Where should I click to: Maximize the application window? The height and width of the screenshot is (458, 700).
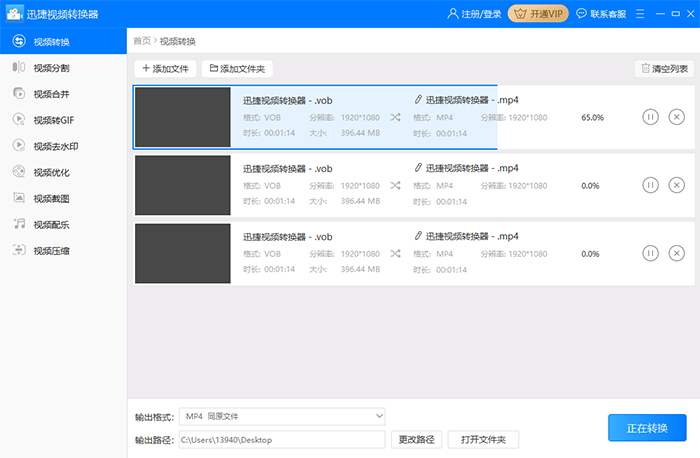click(675, 14)
